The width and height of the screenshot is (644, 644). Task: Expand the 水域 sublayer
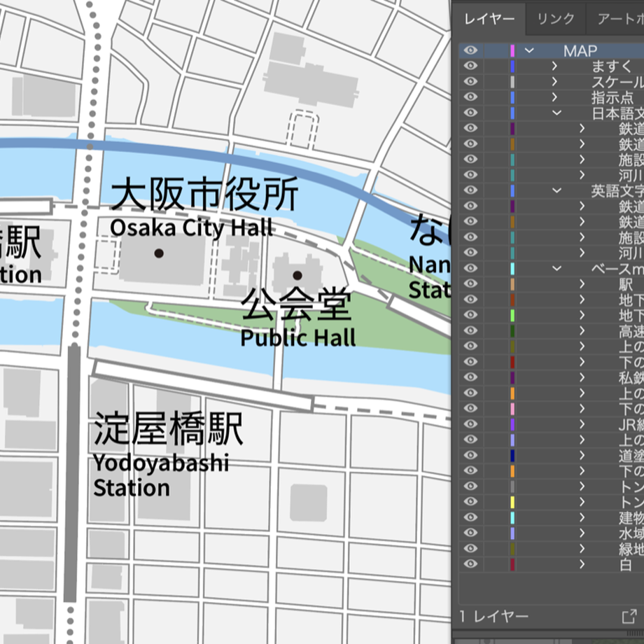click(582, 533)
